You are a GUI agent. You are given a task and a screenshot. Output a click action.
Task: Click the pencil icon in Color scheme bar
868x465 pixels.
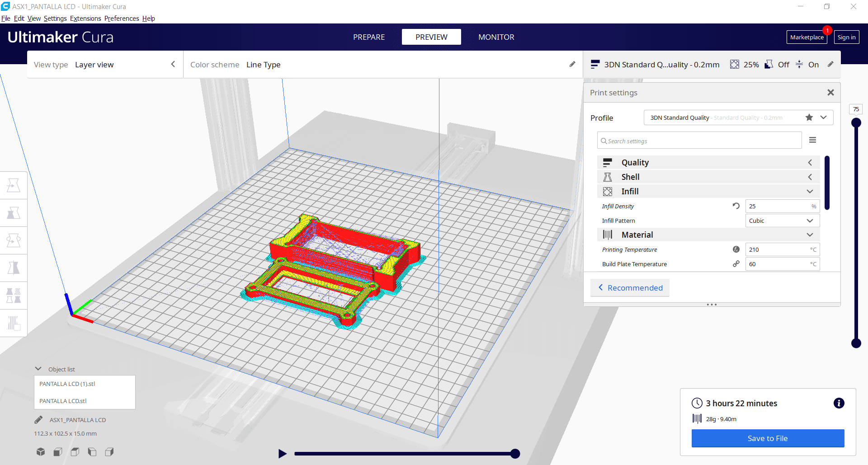572,64
